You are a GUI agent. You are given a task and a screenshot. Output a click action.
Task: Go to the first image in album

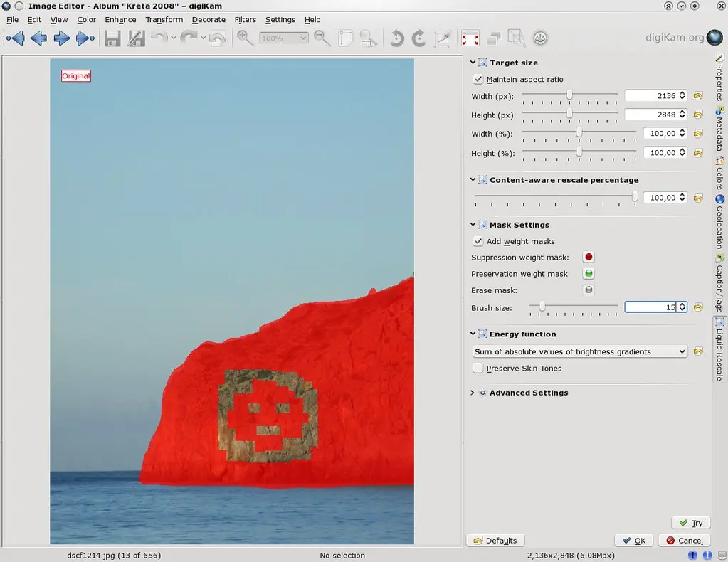coord(14,38)
